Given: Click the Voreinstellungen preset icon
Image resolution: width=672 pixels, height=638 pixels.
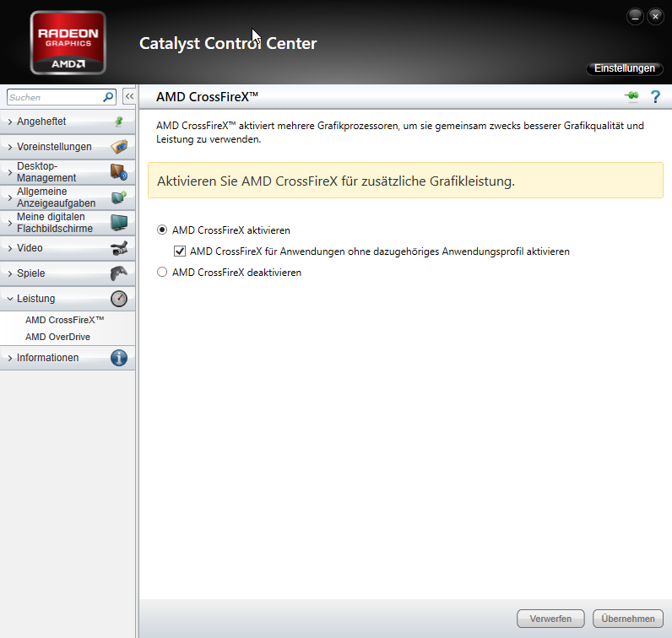Looking at the screenshot, I should tap(119, 147).
